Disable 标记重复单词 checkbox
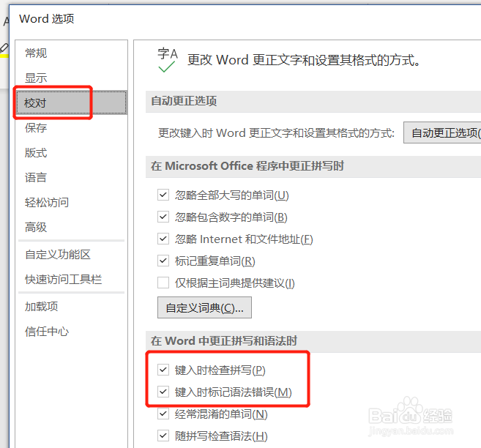Screen dimensions: 481x448 tap(163, 261)
